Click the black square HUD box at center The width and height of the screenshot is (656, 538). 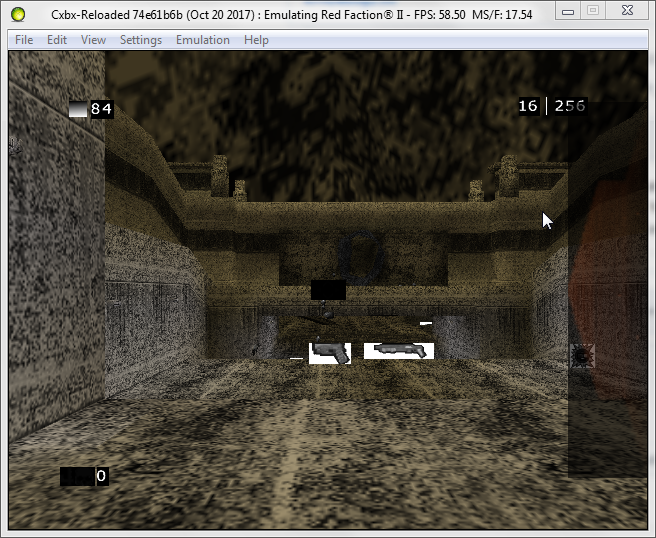328,289
